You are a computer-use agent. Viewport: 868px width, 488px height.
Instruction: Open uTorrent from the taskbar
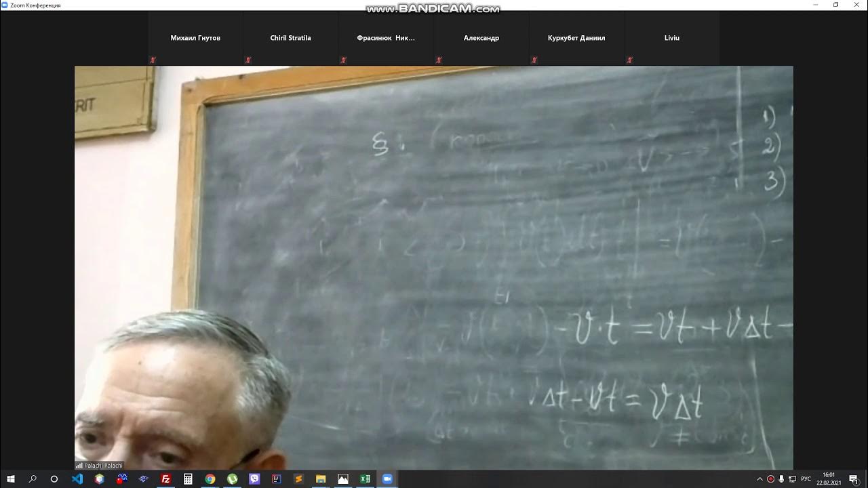tap(233, 479)
